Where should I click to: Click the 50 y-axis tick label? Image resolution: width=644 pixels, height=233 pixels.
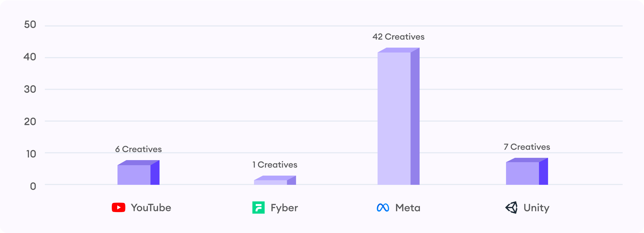click(30, 25)
